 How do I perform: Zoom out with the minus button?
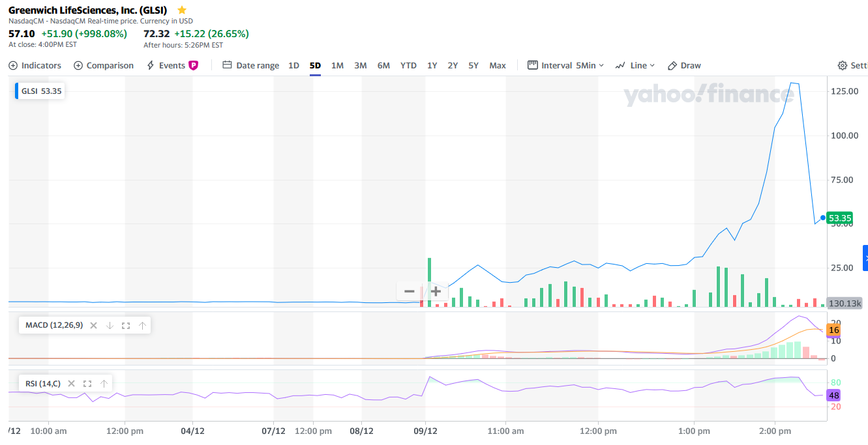pos(409,291)
